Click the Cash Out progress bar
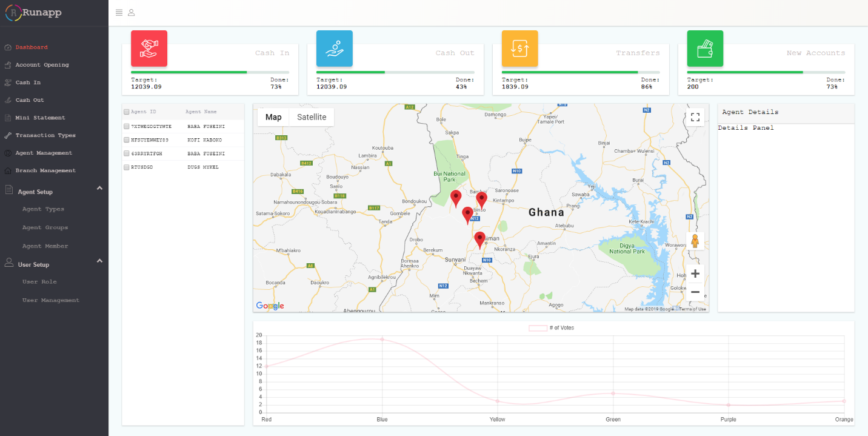Screen dimensions: 868x436 tap(395, 72)
